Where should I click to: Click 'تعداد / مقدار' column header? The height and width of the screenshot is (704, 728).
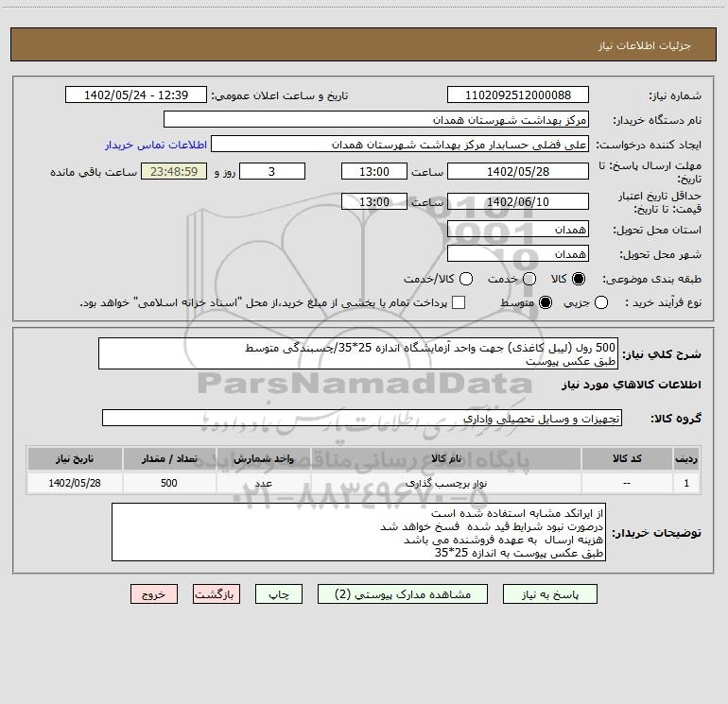(x=169, y=458)
